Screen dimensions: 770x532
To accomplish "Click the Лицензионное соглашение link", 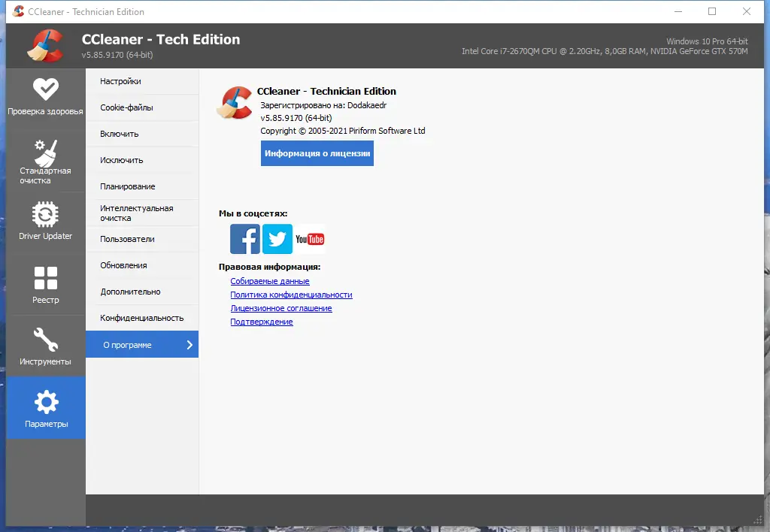I will 281,308.
